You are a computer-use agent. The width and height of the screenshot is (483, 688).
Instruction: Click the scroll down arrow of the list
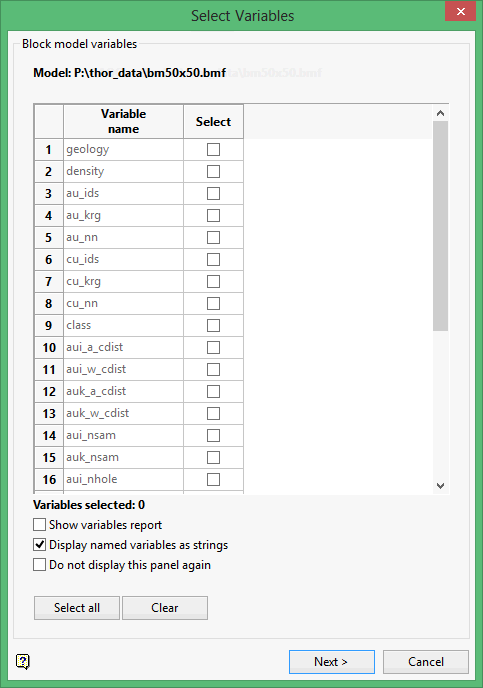pyautogui.click(x=440, y=486)
